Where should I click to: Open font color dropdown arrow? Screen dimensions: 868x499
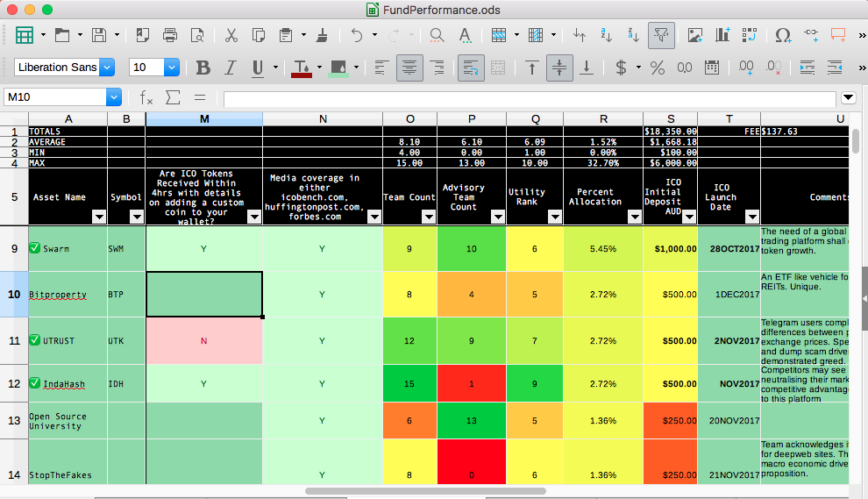click(319, 68)
